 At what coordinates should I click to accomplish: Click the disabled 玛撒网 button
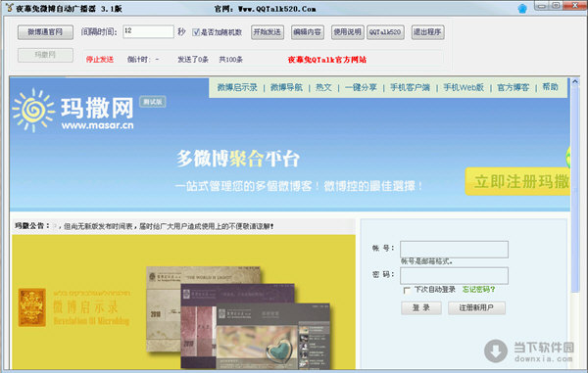tap(45, 55)
